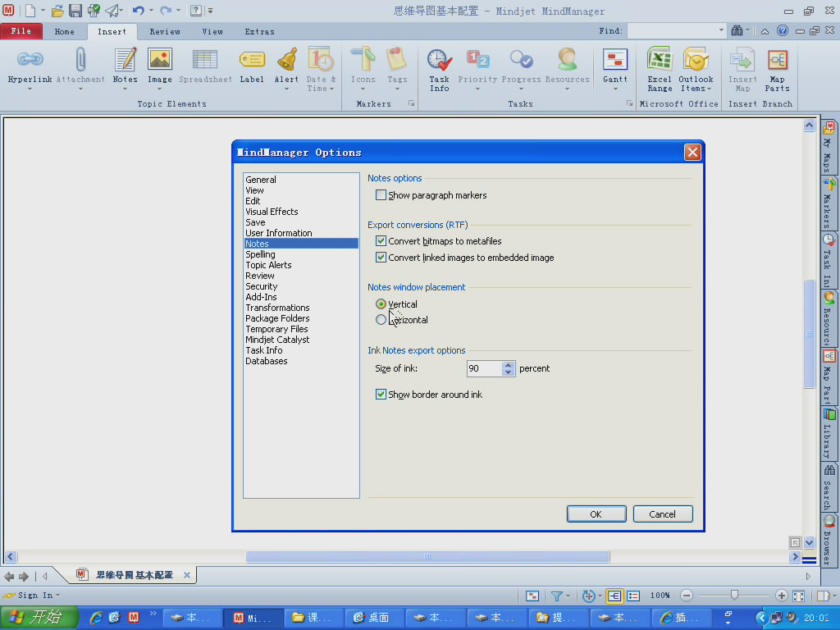Click the Filter funnel icon in status bar

point(557,596)
